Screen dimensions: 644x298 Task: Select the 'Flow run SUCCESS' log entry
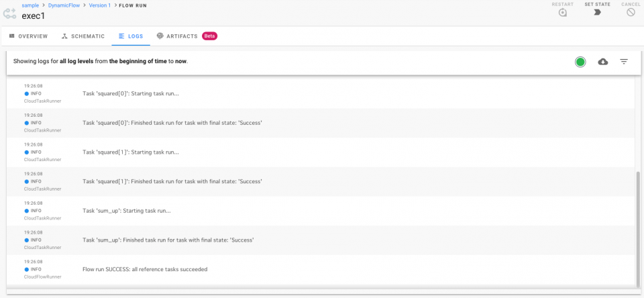coord(145,269)
